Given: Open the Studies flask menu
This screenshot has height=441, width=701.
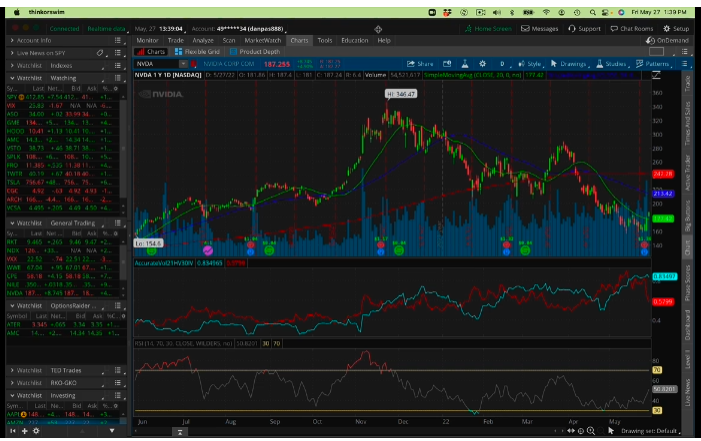Looking at the screenshot, I should click(611, 64).
